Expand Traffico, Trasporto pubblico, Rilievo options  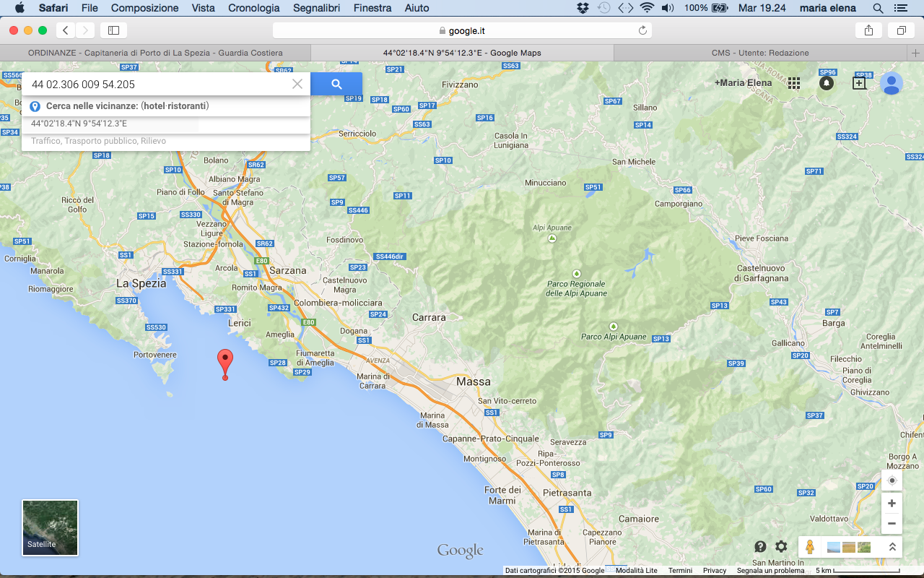(98, 141)
